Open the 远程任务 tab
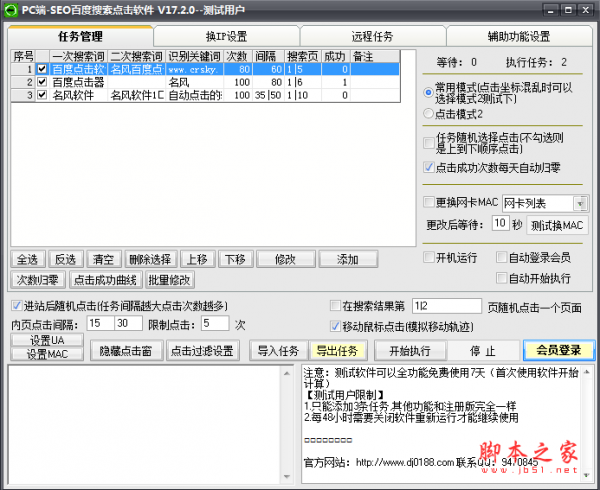The height and width of the screenshot is (490, 600). click(x=372, y=36)
